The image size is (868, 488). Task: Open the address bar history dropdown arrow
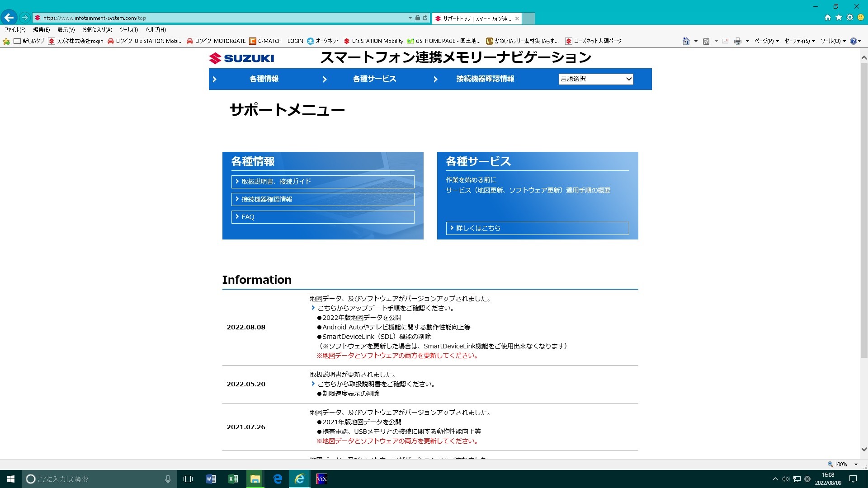(x=410, y=18)
